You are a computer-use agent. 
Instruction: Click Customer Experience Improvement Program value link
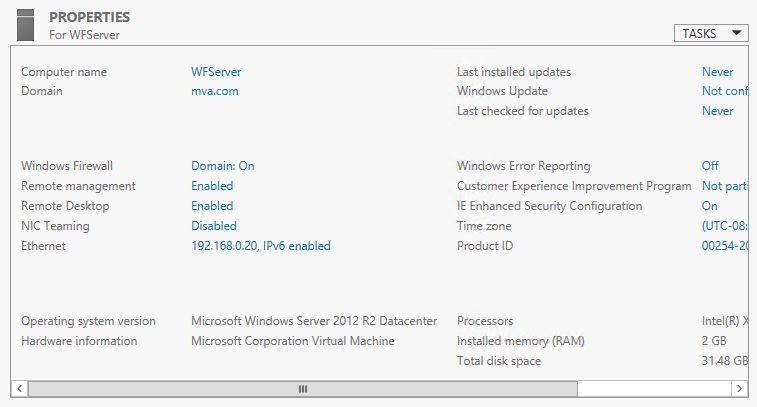[725, 186]
